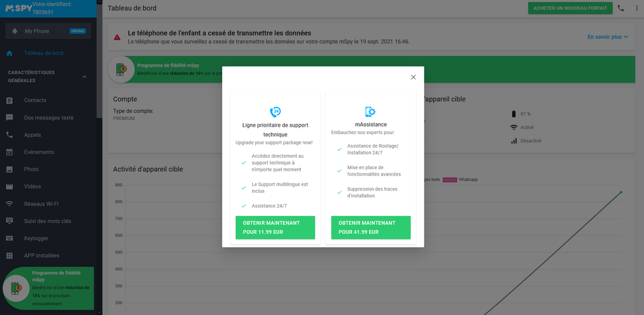Close the support upgrade popup
The width and height of the screenshot is (644, 315).
[413, 77]
